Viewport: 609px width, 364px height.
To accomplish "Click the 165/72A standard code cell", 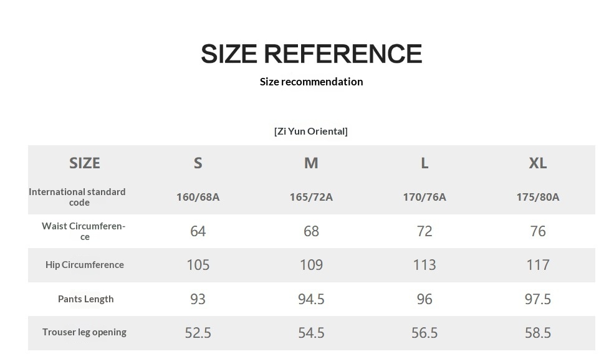I will click(311, 197).
